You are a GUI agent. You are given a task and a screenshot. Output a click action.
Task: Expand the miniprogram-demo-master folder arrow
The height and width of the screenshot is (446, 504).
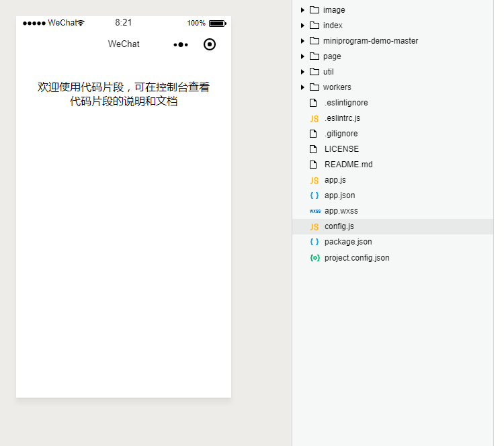pos(302,41)
